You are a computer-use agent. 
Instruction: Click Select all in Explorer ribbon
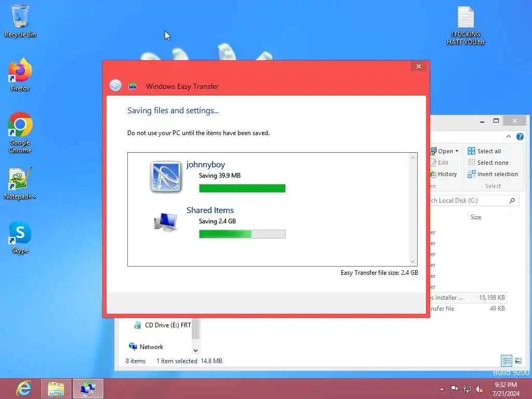click(484, 151)
